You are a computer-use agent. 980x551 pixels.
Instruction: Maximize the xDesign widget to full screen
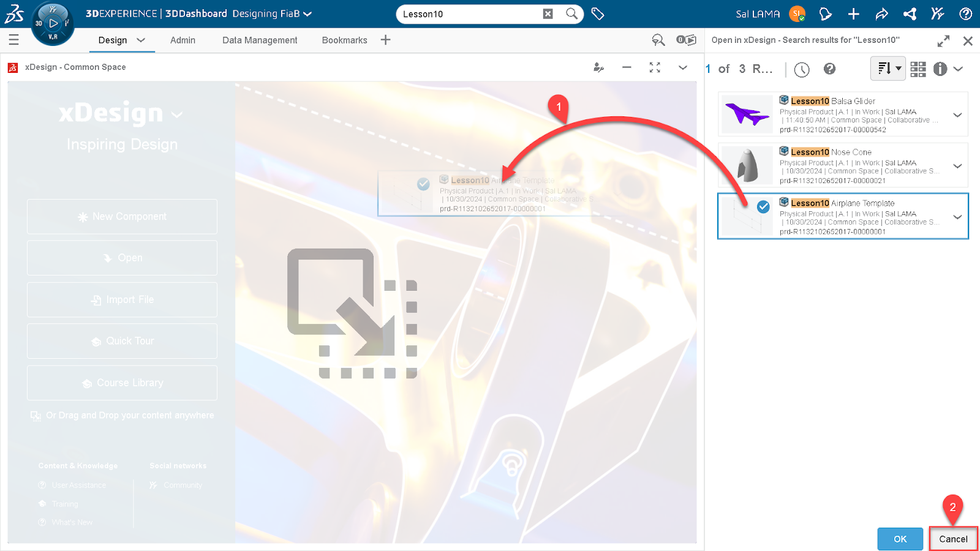655,67
